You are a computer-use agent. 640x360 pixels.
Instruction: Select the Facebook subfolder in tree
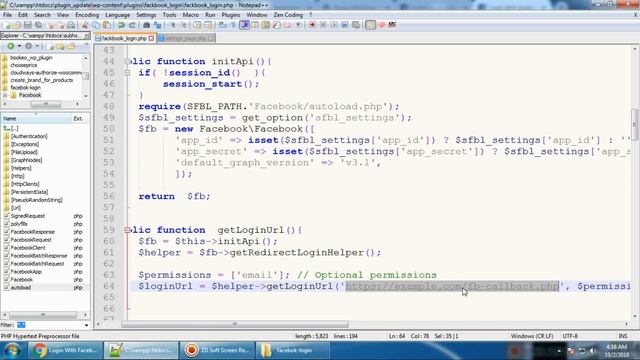pyautogui.click(x=30, y=95)
